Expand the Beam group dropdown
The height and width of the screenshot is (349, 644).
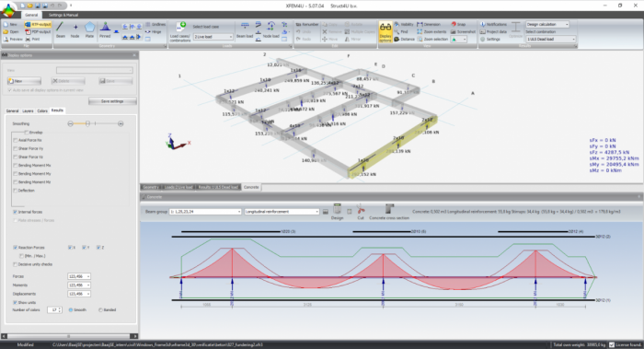coord(205,212)
